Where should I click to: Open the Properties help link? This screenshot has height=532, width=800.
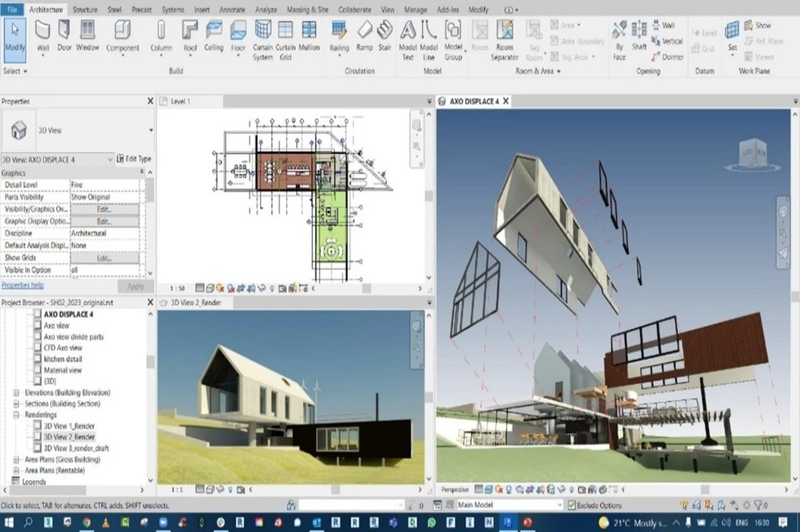21,285
